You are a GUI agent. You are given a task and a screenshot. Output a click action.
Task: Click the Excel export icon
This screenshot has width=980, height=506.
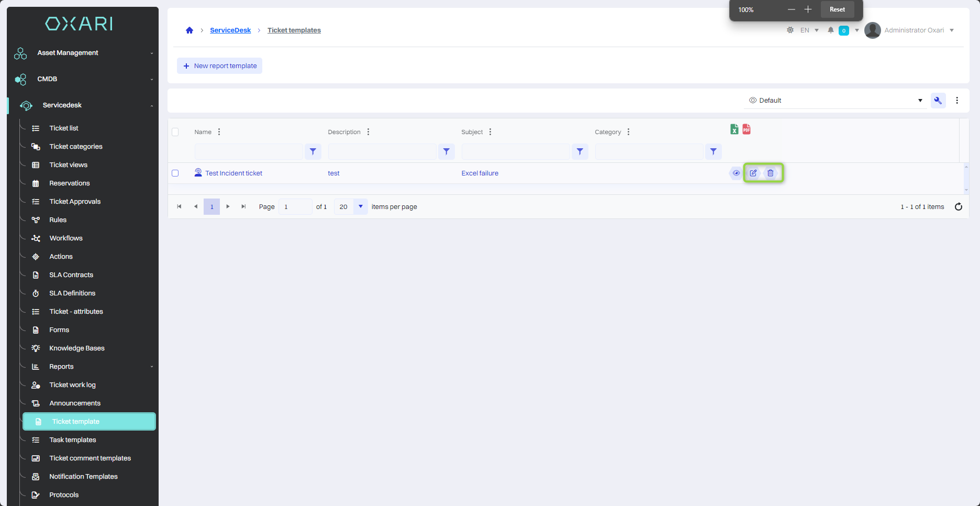coord(734,129)
